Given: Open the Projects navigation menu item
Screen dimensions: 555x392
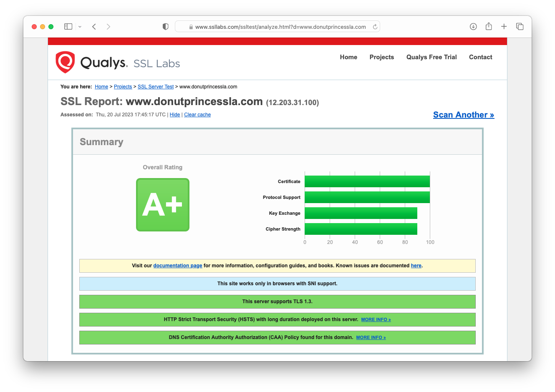Looking at the screenshot, I should point(381,57).
